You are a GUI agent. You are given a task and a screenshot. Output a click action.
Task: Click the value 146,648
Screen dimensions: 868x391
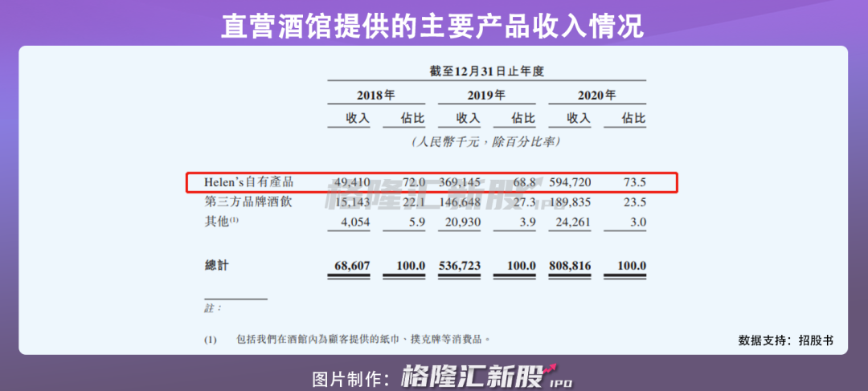coord(460,202)
